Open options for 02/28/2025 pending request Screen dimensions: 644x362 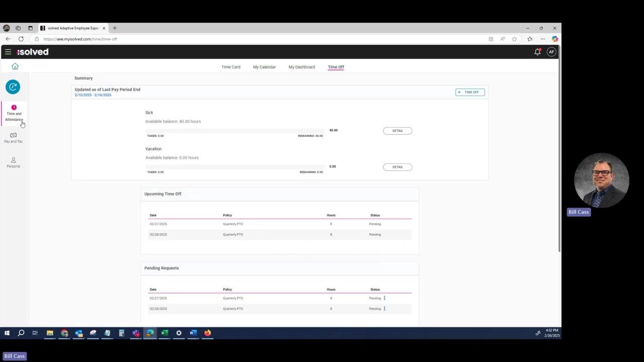(384, 309)
